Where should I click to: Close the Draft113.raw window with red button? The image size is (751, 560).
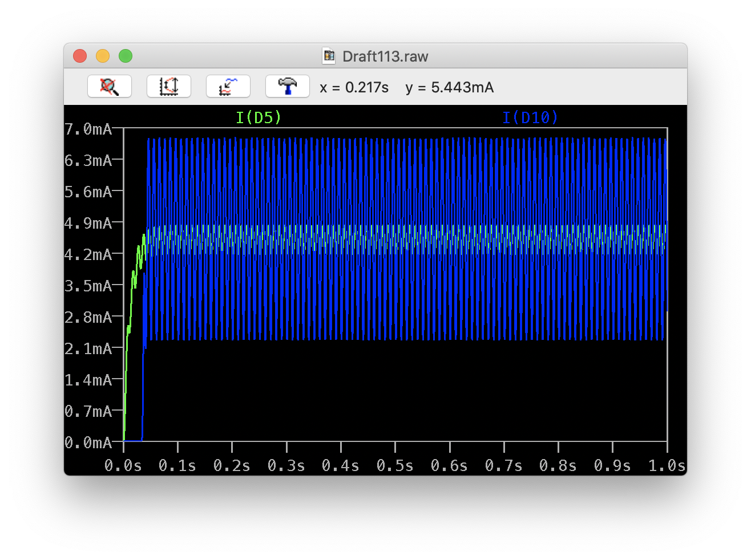click(80, 56)
